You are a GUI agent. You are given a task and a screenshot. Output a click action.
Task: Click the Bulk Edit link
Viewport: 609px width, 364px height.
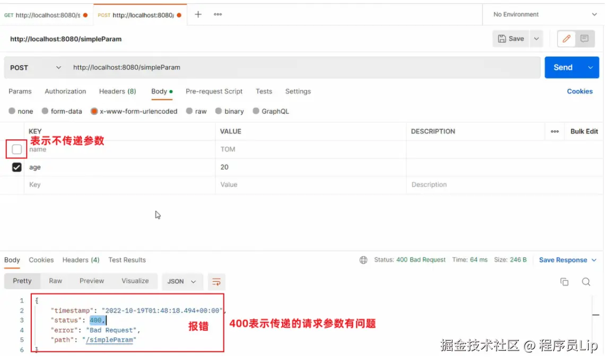click(584, 131)
